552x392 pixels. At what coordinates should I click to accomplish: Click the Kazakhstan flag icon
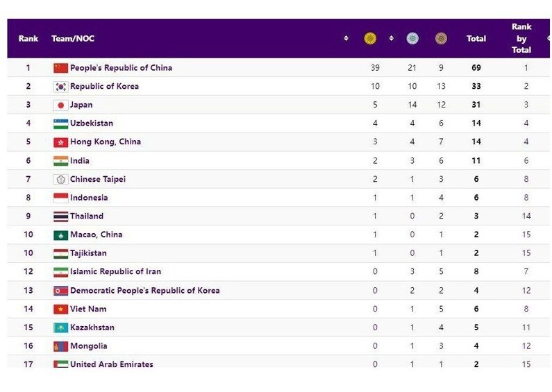(x=60, y=327)
